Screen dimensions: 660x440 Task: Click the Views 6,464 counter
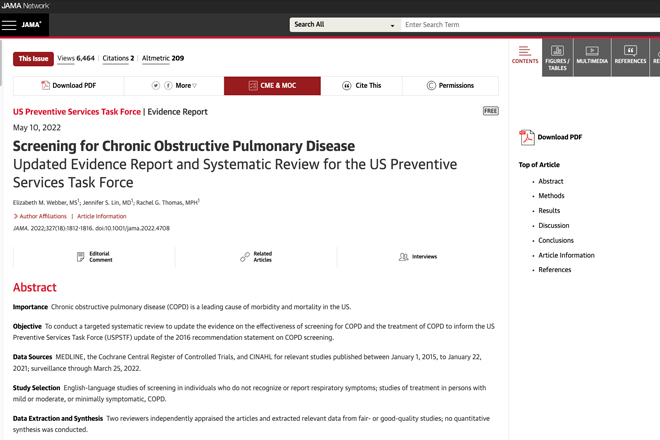click(76, 58)
